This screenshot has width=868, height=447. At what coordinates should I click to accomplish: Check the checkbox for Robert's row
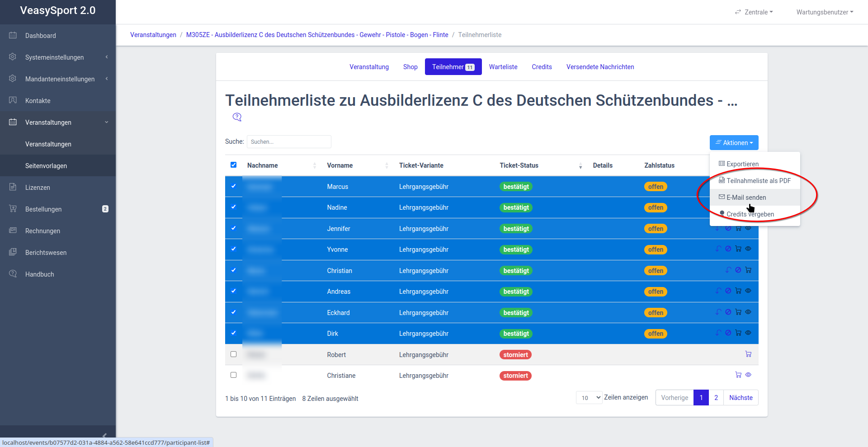tap(233, 354)
